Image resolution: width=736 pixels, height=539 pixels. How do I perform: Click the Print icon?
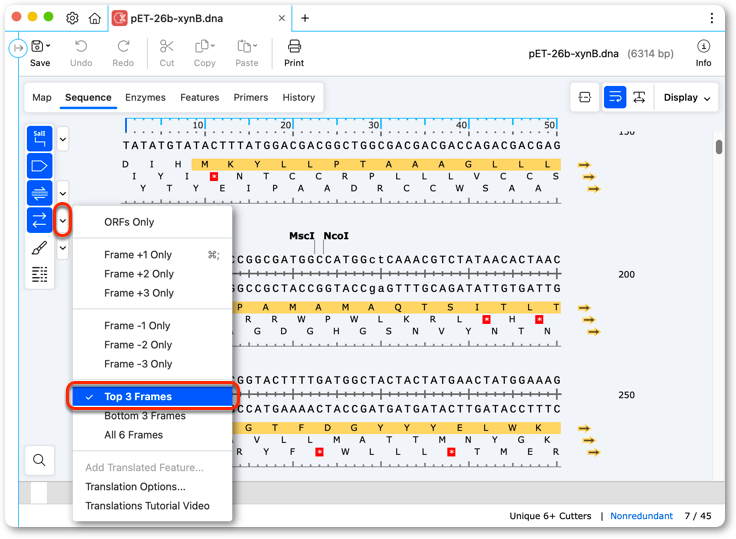(294, 46)
